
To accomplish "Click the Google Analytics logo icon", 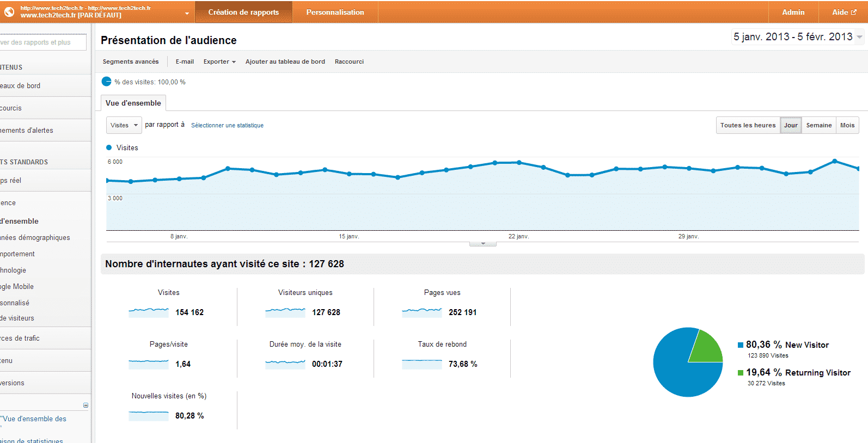I will tap(9, 12).
